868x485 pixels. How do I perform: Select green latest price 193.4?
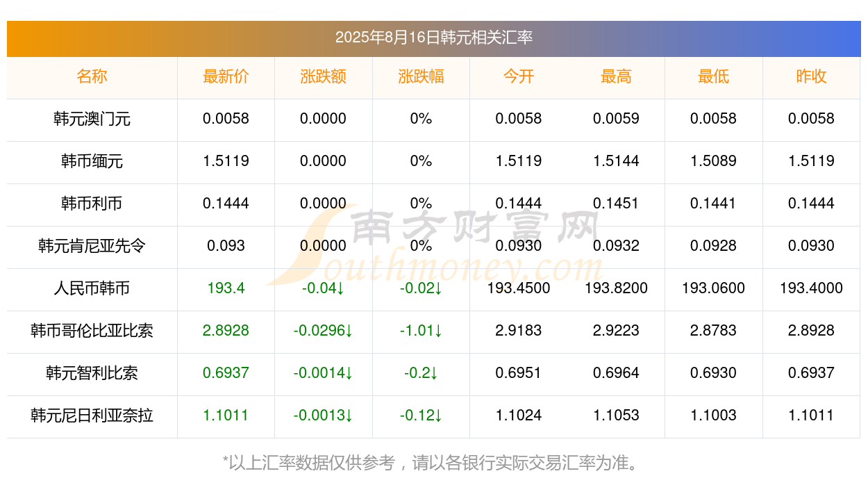[226, 288]
